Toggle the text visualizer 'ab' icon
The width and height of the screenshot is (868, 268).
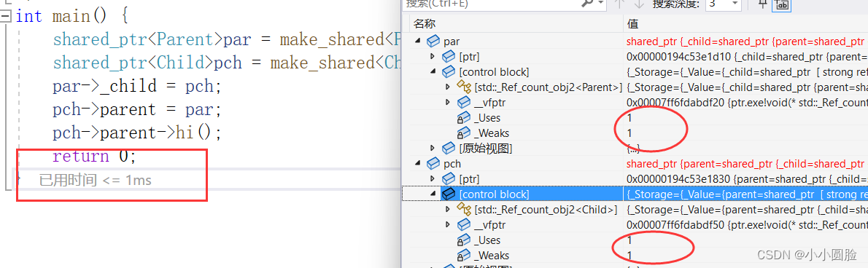point(782,4)
